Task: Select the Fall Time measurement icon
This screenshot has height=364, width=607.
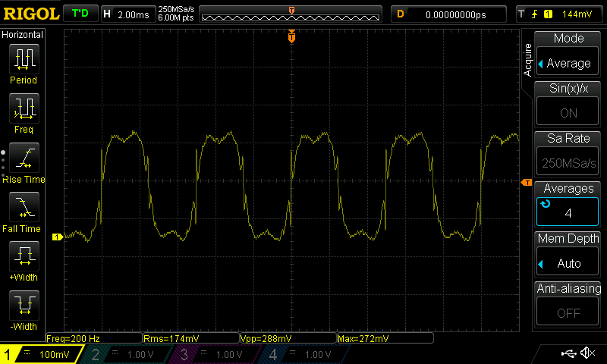Action: pos(24,207)
